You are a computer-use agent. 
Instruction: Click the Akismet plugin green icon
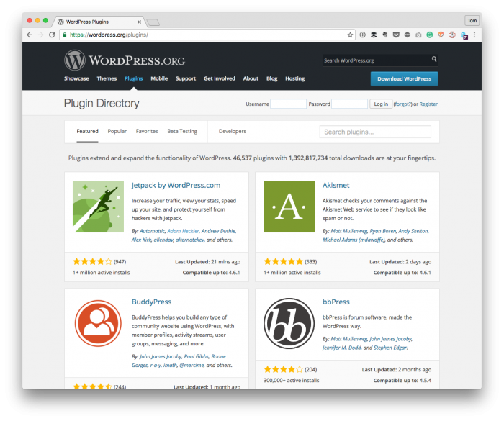coord(289,207)
